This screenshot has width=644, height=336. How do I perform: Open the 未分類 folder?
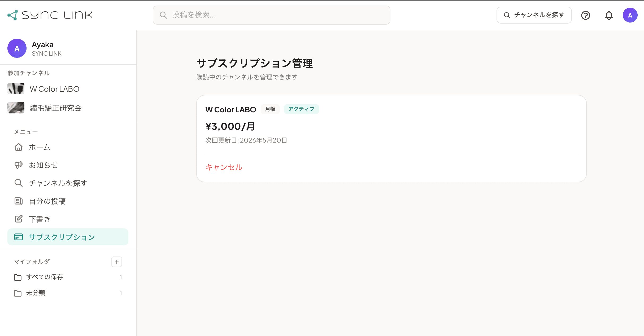35,293
